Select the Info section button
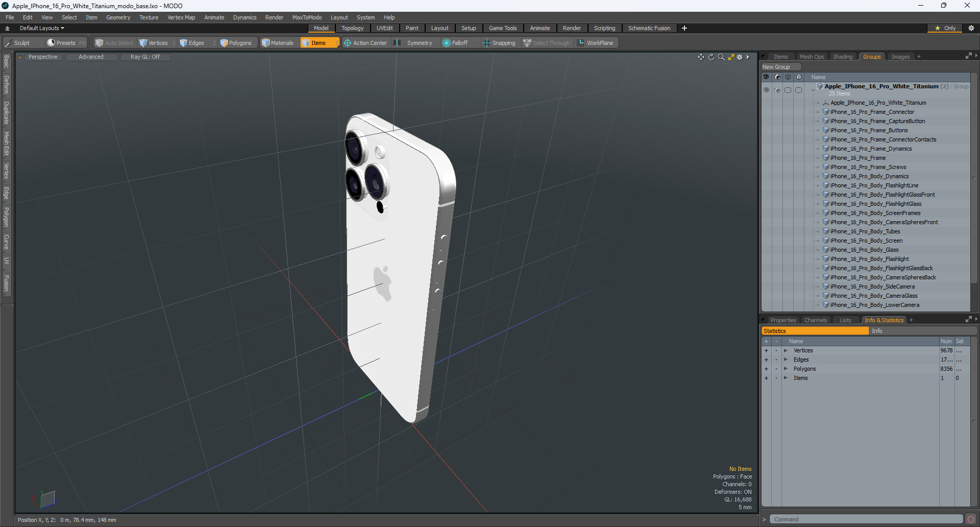The width and height of the screenshot is (980, 527). coord(923,331)
